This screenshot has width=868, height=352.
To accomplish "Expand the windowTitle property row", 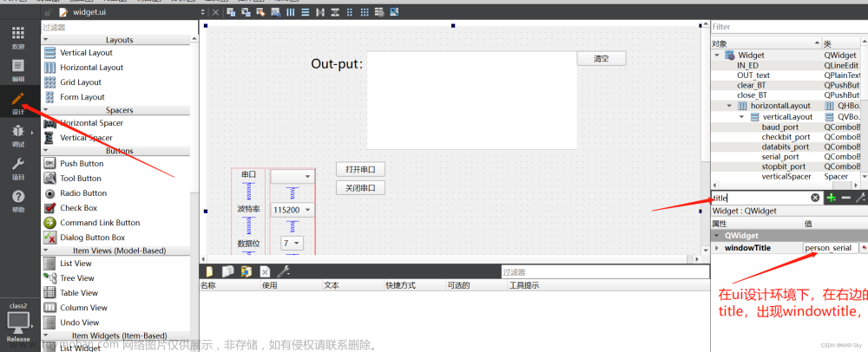I will 718,248.
